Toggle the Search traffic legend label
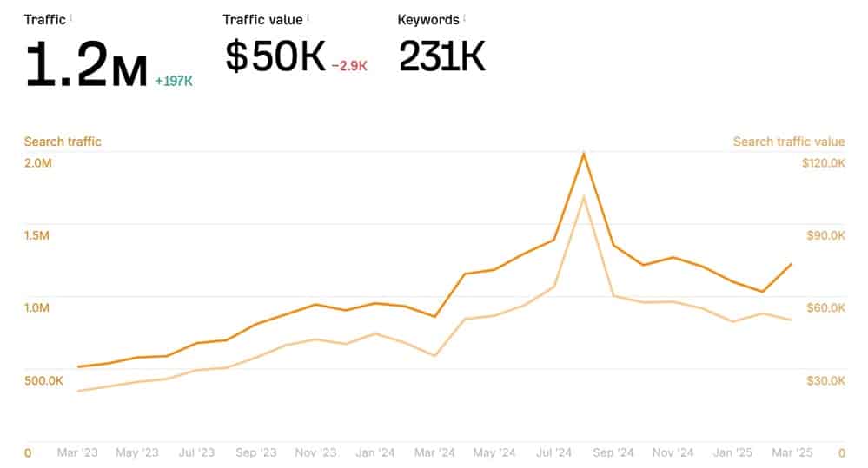 coord(63,142)
